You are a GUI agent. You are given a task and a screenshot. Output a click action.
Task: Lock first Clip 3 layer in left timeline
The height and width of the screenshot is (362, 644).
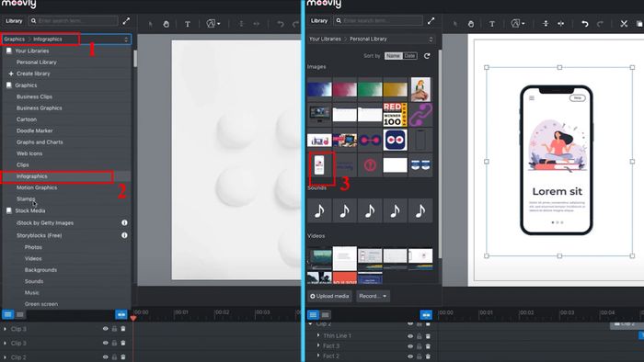(114, 329)
